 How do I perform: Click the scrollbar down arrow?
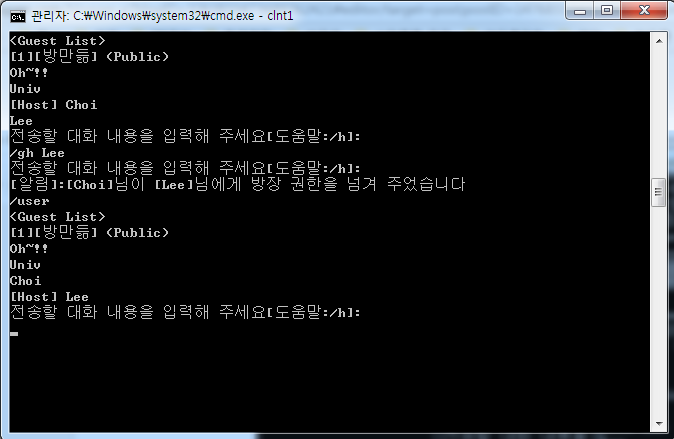tap(659, 424)
